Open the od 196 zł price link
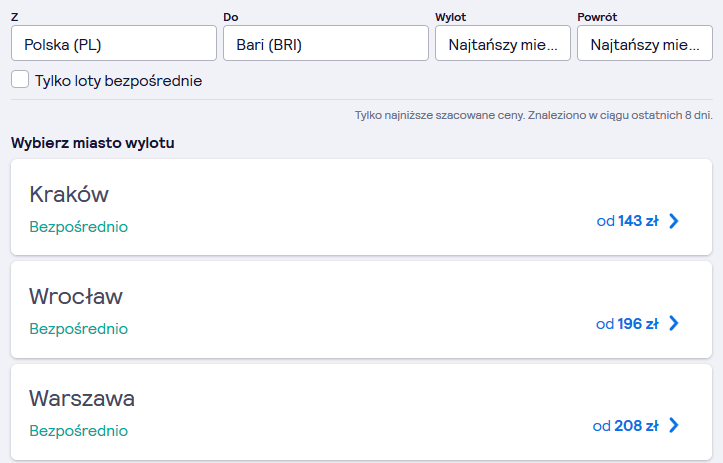The height and width of the screenshot is (463, 723). point(627,324)
